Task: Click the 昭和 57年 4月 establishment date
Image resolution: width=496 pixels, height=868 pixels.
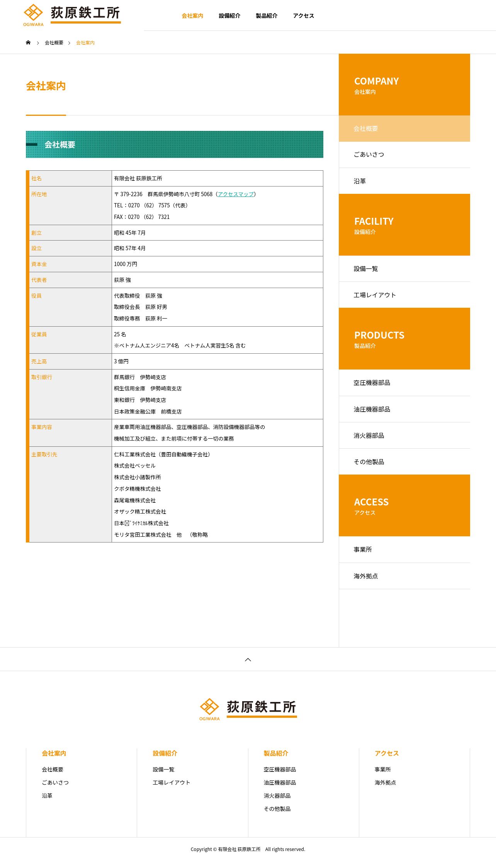Action: [130, 248]
